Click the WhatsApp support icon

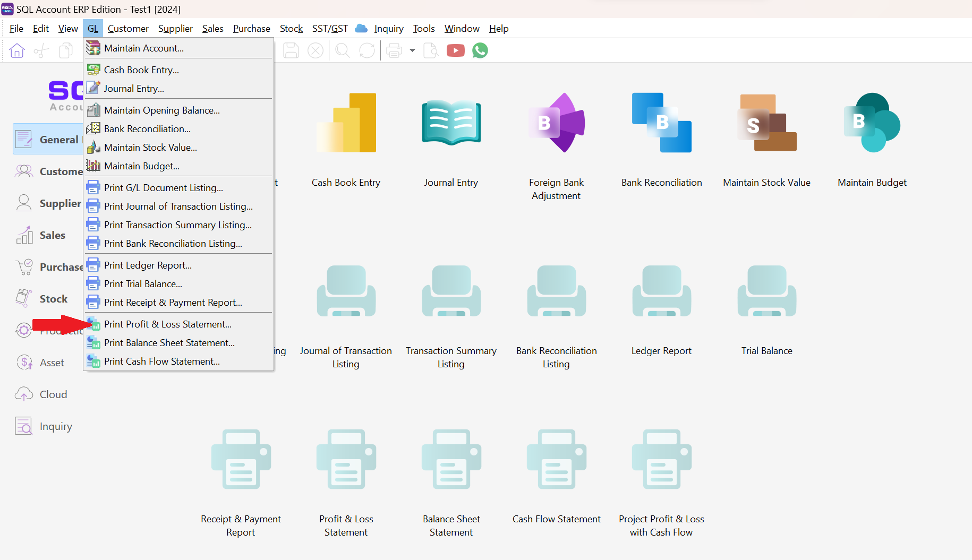tap(480, 50)
